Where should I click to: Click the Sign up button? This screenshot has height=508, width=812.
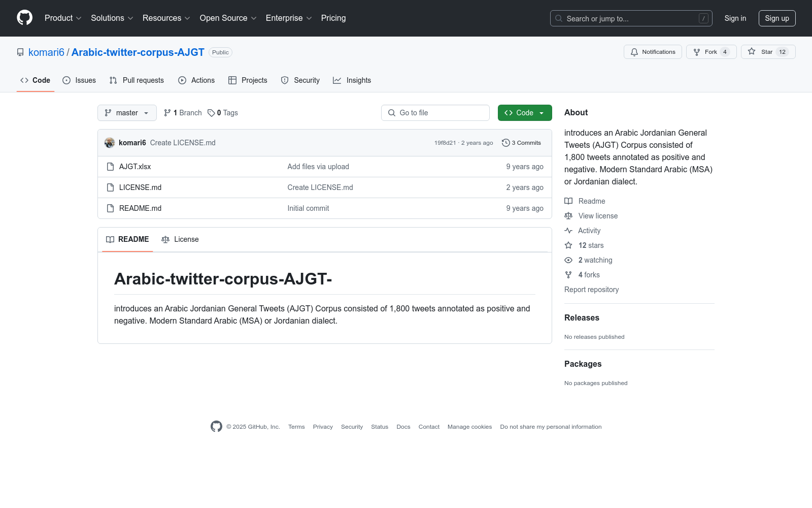pyautogui.click(x=777, y=18)
